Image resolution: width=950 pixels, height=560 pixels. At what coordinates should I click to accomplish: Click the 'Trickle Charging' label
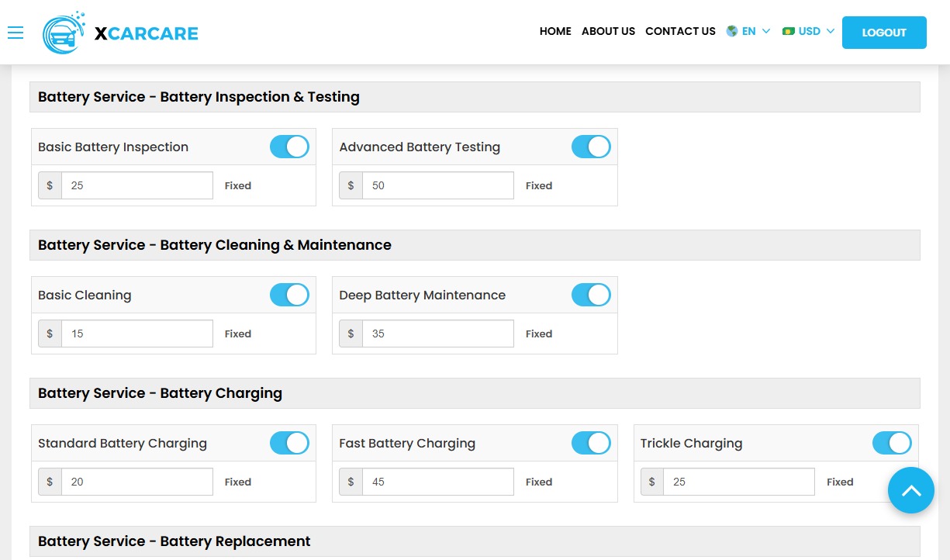[x=691, y=444]
